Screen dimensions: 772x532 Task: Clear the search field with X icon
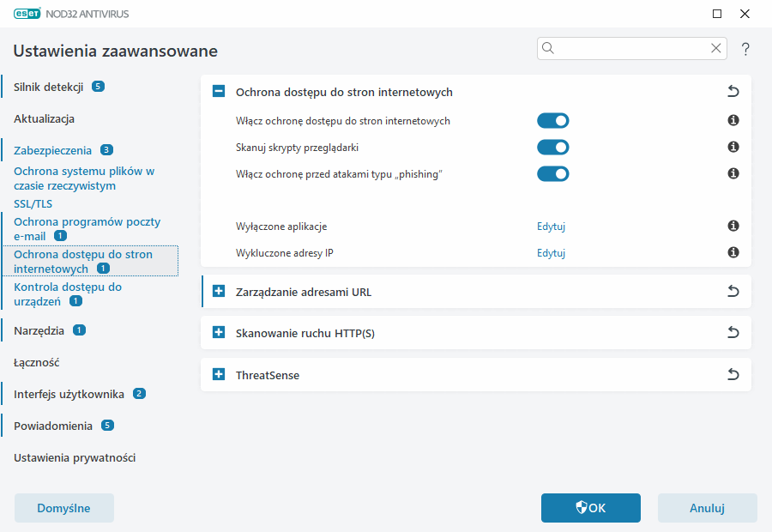[715, 49]
